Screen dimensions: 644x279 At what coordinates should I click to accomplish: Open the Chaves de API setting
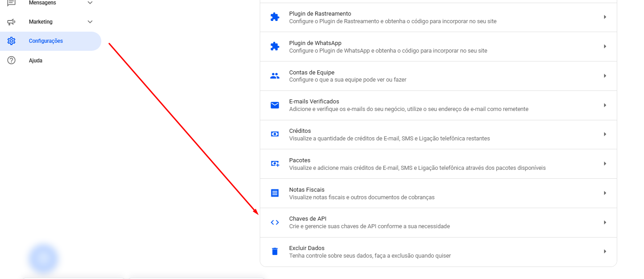pos(438,222)
